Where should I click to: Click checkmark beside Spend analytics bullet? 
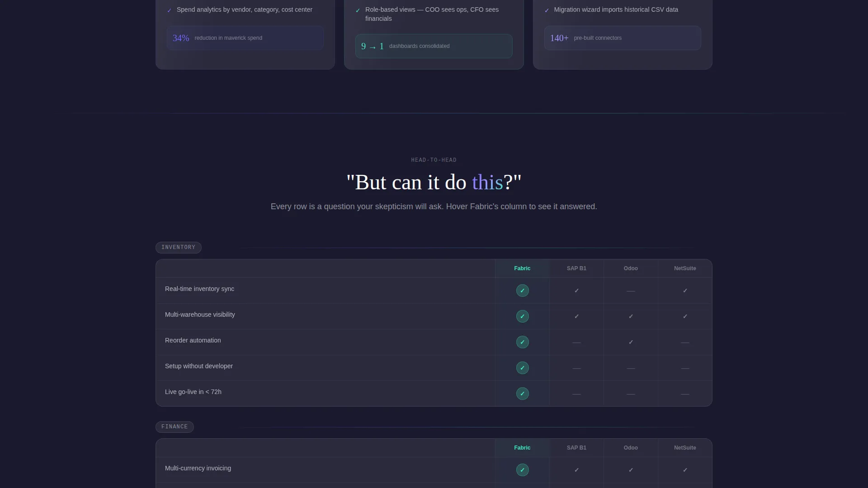(170, 10)
